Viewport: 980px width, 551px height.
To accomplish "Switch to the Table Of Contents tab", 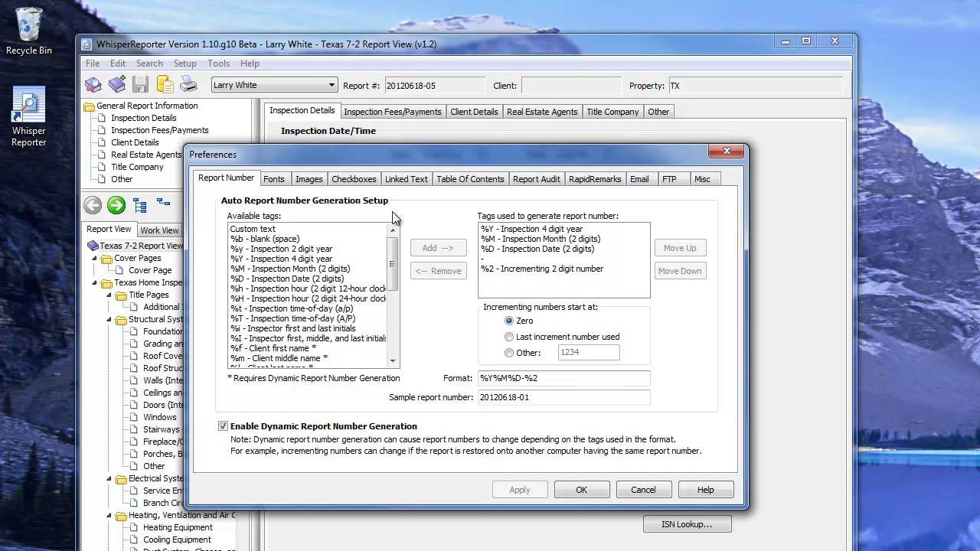I will pos(470,179).
